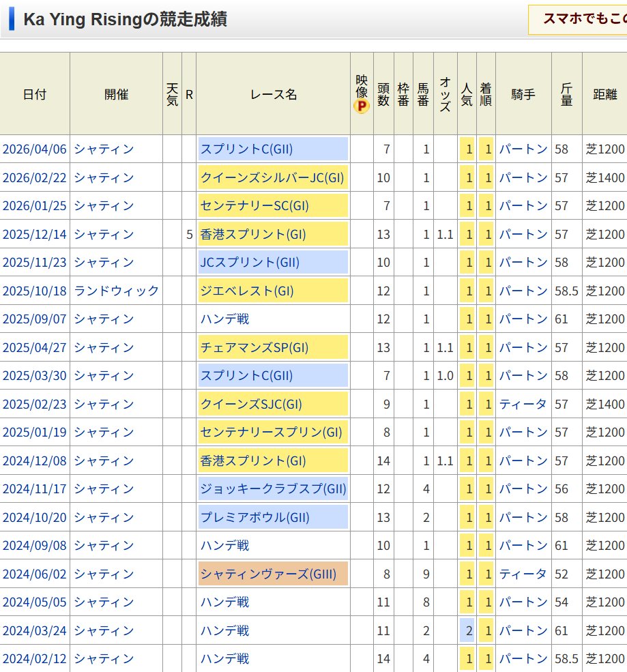Open the 2024/02/12 race date link
The width and height of the screenshot is (627, 672).
tap(35, 659)
